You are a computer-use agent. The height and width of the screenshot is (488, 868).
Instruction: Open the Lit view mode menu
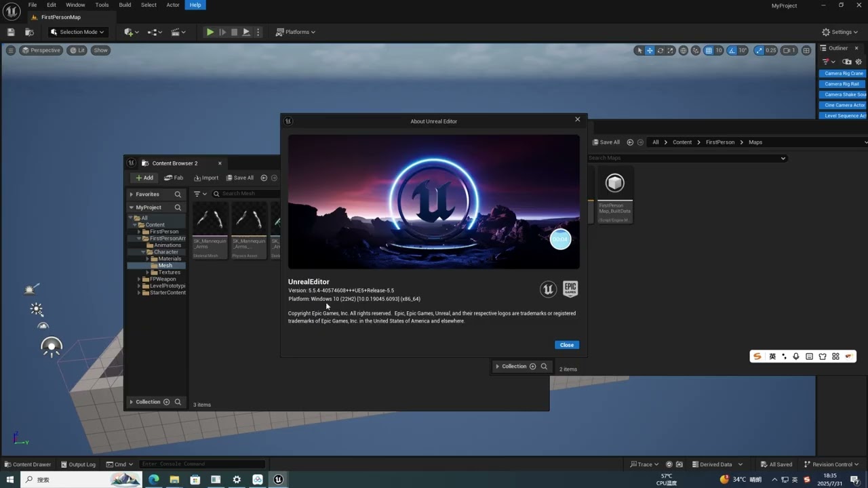(x=77, y=50)
